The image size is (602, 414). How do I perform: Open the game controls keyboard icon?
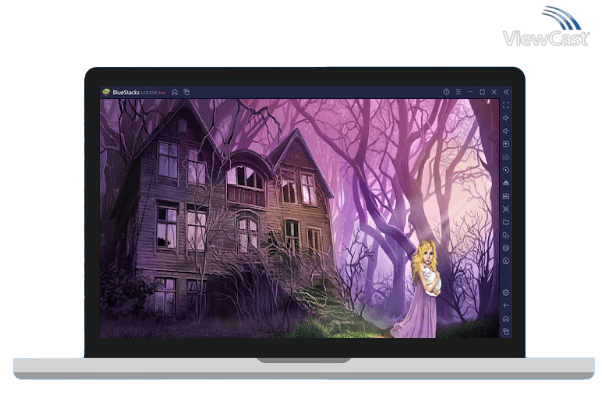tap(506, 157)
